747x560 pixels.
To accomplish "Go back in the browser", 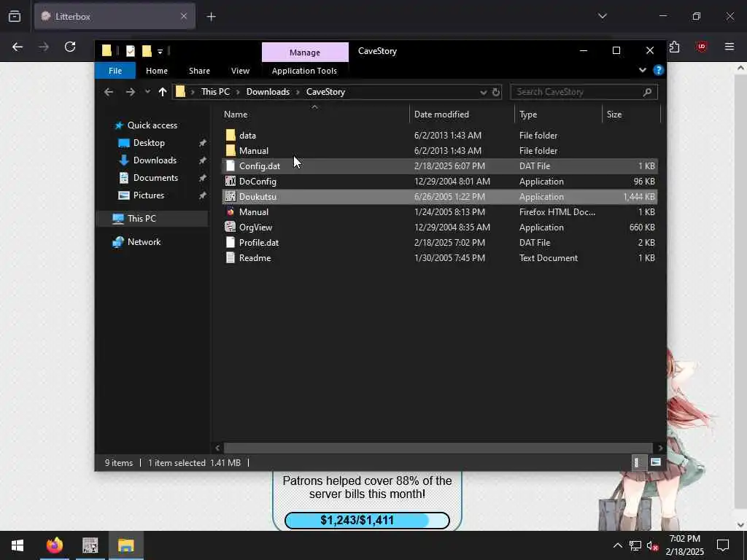I will point(18,47).
